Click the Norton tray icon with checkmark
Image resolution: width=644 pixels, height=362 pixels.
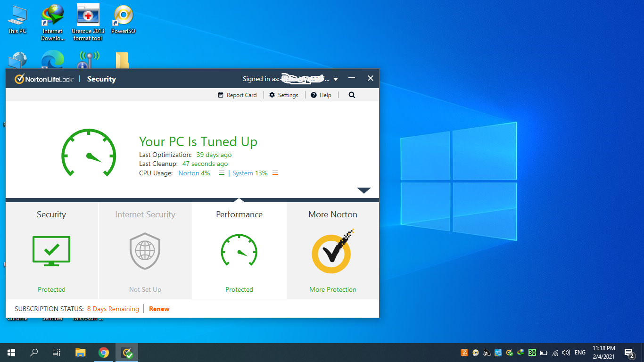coord(510,353)
